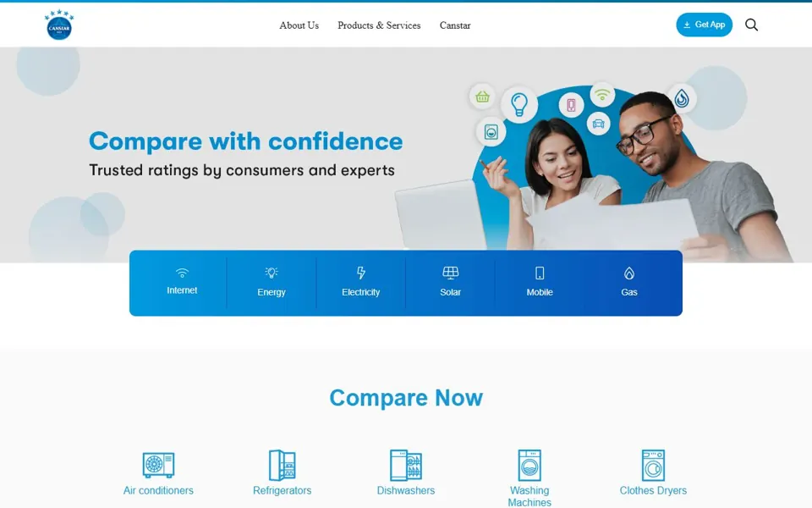Image resolution: width=812 pixels, height=508 pixels.
Task: Click the Compare Now heading
Action: coord(406,398)
